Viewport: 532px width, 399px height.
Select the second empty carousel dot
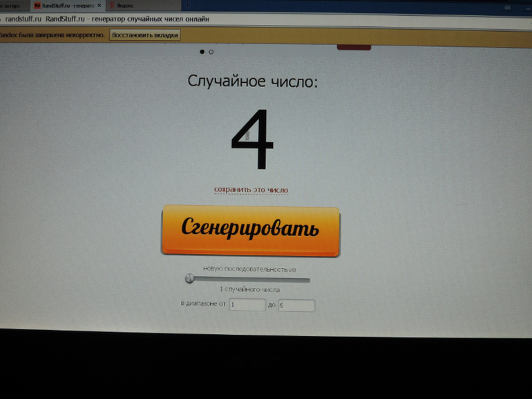211,52
